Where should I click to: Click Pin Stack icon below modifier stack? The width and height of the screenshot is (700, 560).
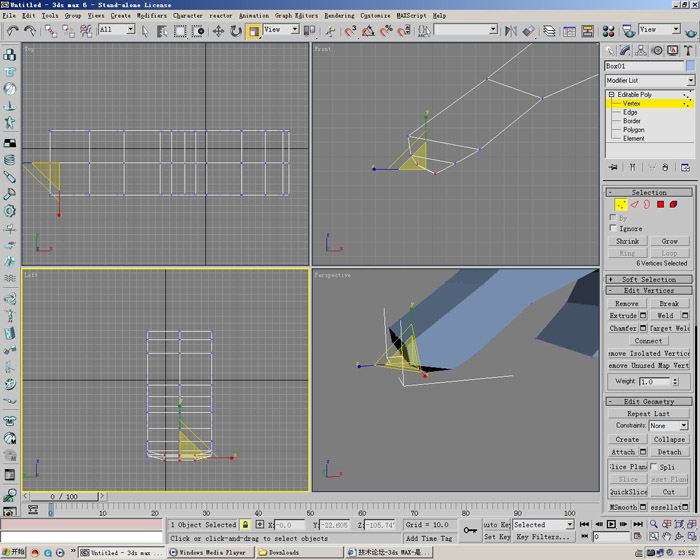(613, 168)
